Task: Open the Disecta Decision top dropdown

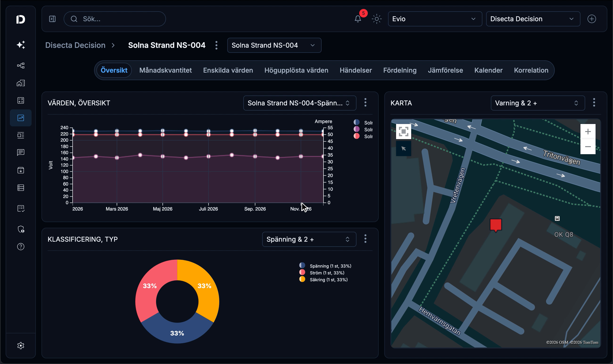Action: tap(533, 19)
